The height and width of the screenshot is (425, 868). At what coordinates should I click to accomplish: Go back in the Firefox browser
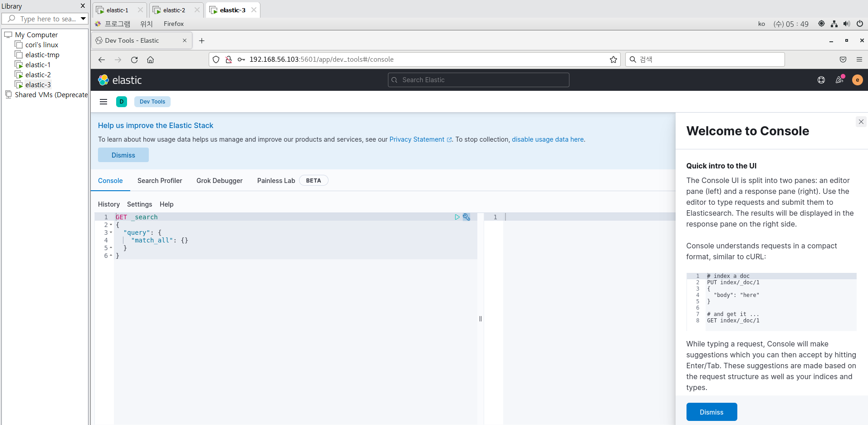[102, 59]
